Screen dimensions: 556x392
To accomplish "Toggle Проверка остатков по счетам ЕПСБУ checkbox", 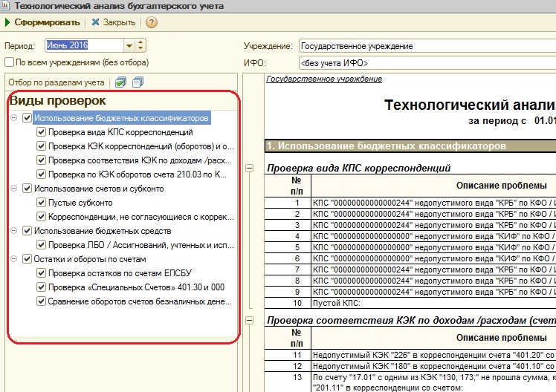I will pyautogui.click(x=41, y=273).
